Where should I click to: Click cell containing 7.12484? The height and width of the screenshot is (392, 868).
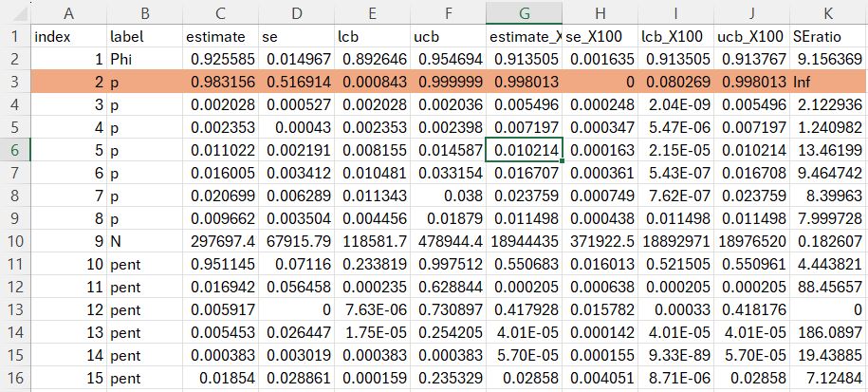click(829, 378)
